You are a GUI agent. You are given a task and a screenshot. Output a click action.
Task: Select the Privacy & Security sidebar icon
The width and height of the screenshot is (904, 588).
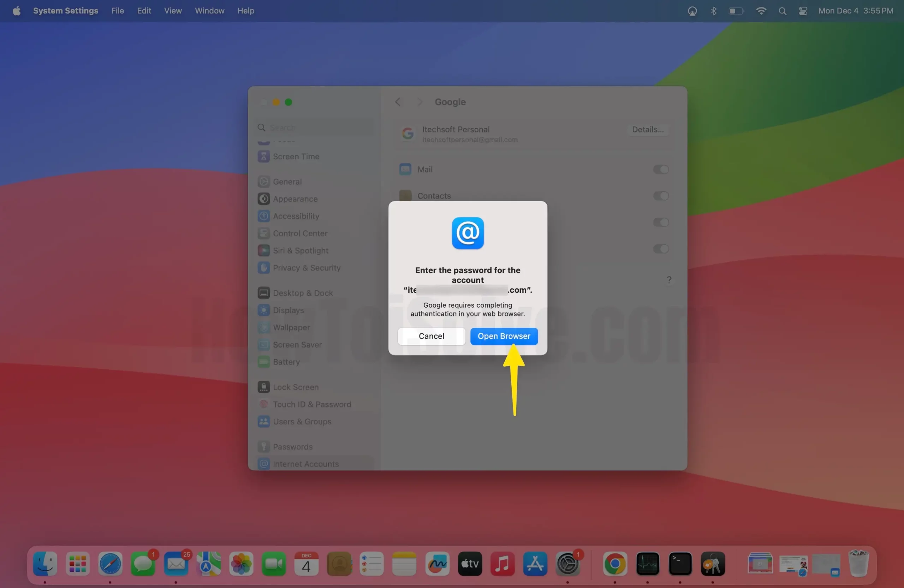263,268
